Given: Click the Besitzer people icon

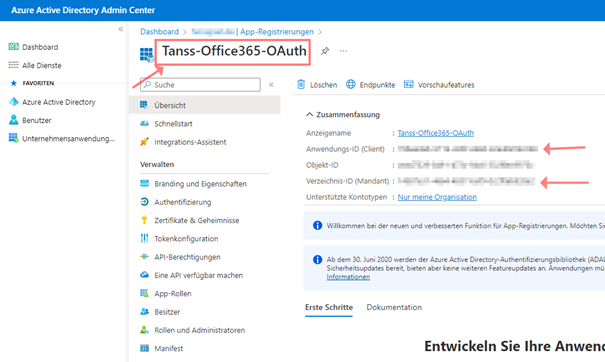Looking at the screenshot, I should coord(144,311).
